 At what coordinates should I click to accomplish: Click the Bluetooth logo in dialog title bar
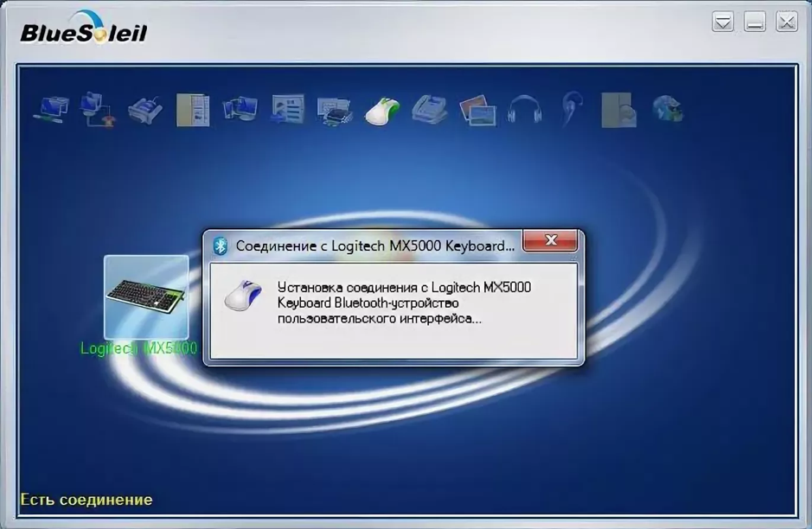click(221, 245)
